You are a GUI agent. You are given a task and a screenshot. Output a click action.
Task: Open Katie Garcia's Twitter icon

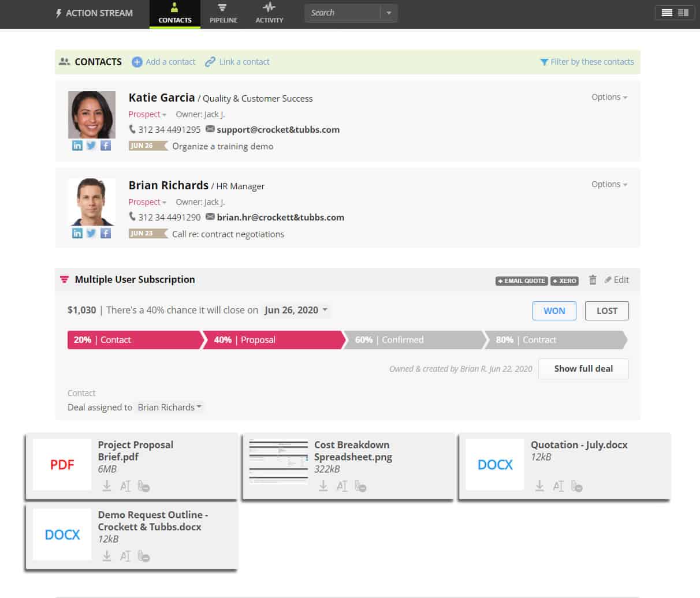point(91,145)
